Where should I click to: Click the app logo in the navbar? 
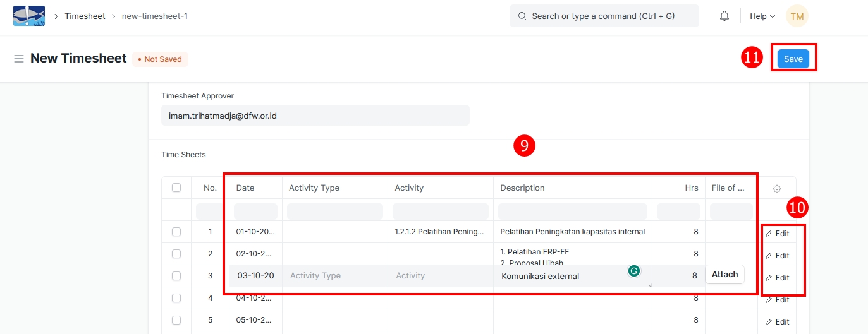coord(29,16)
